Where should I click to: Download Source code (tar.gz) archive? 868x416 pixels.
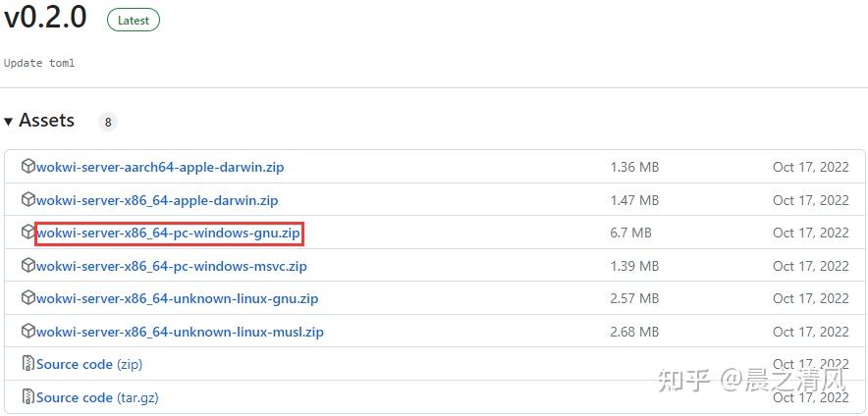coord(97,397)
